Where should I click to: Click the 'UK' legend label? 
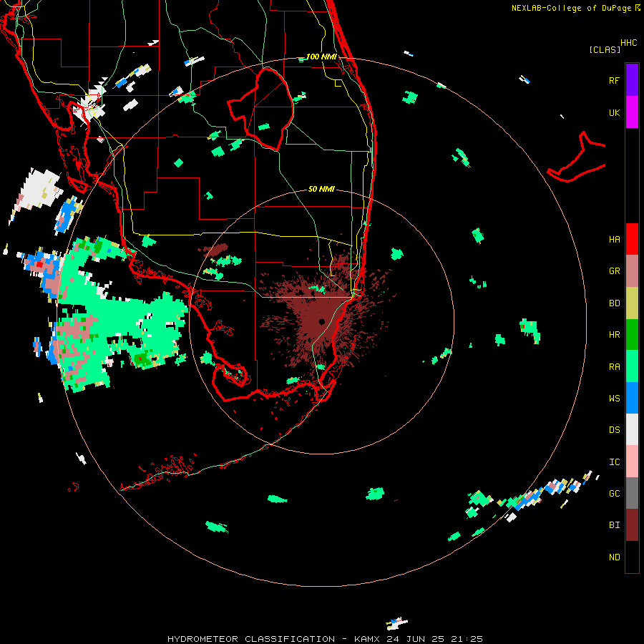tap(614, 112)
